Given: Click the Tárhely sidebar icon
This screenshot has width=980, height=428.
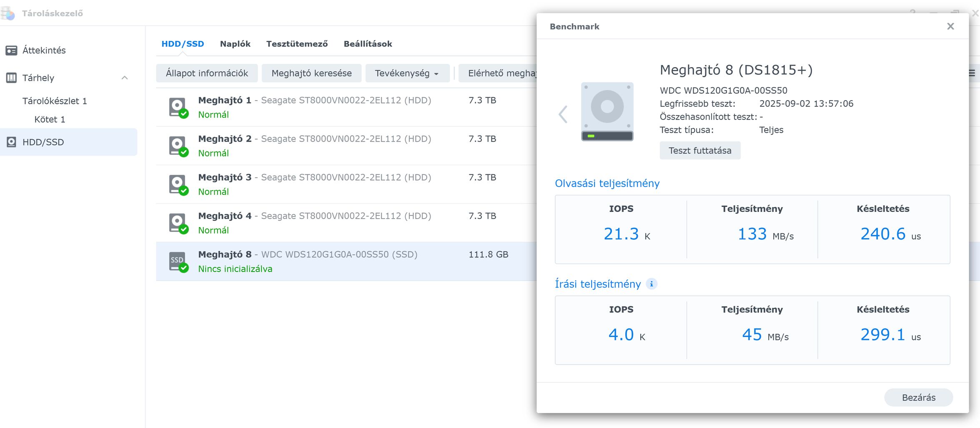Looking at the screenshot, I should point(11,78).
